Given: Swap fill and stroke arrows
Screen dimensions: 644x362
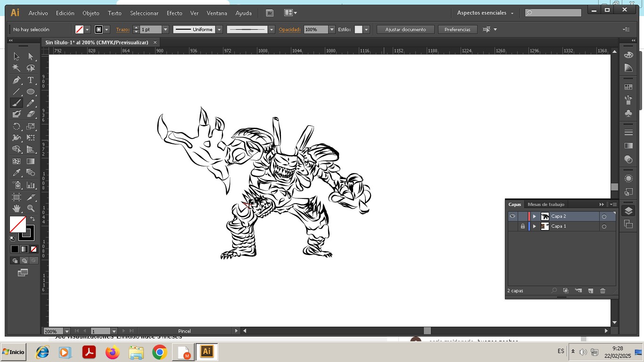Looking at the screenshot, I should 33,219.
